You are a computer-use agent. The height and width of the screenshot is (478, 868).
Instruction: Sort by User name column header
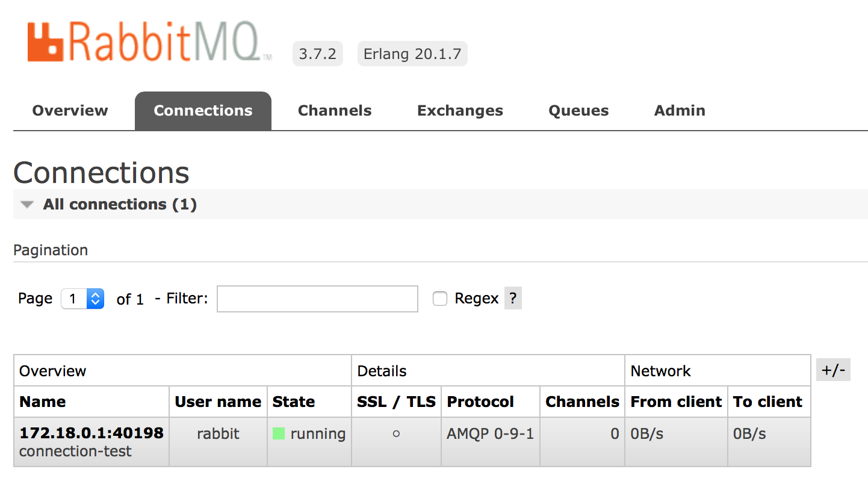coord(218,402)
